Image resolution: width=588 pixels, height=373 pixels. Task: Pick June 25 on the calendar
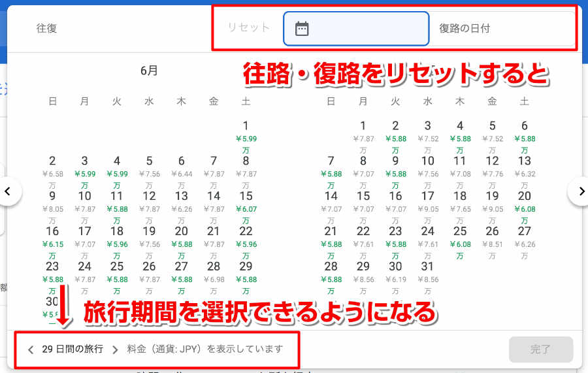[117, 278]
